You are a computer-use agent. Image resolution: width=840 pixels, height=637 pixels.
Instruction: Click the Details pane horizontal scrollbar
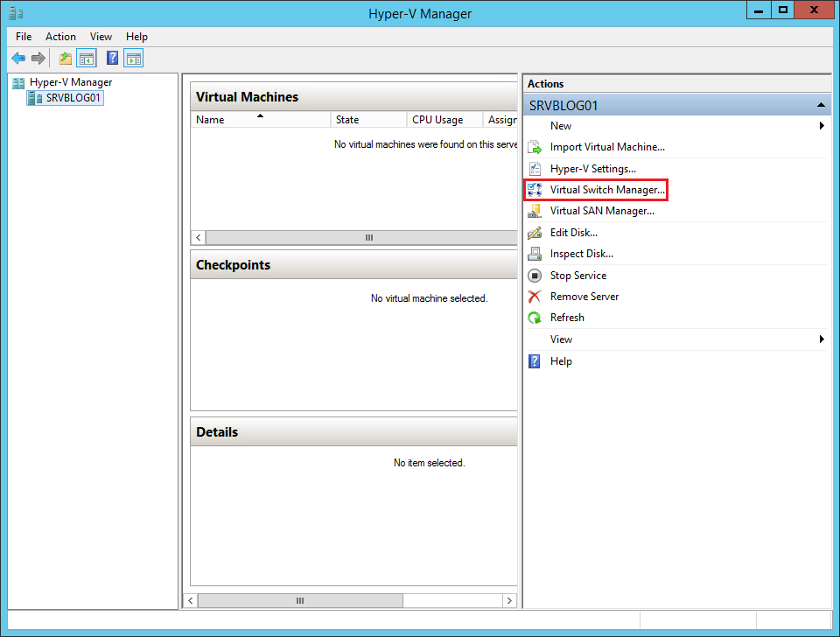300,600
